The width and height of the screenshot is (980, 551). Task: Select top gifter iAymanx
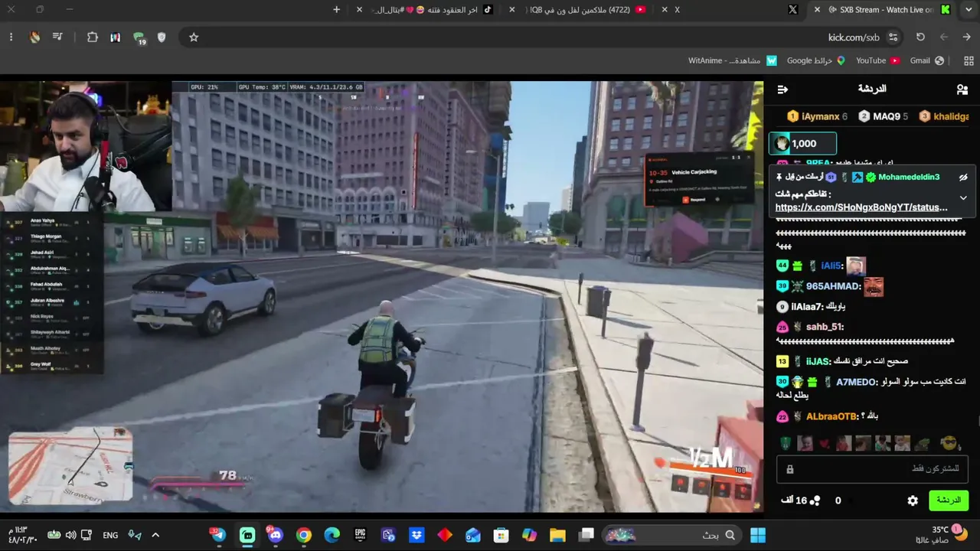[x=817, y=116]
